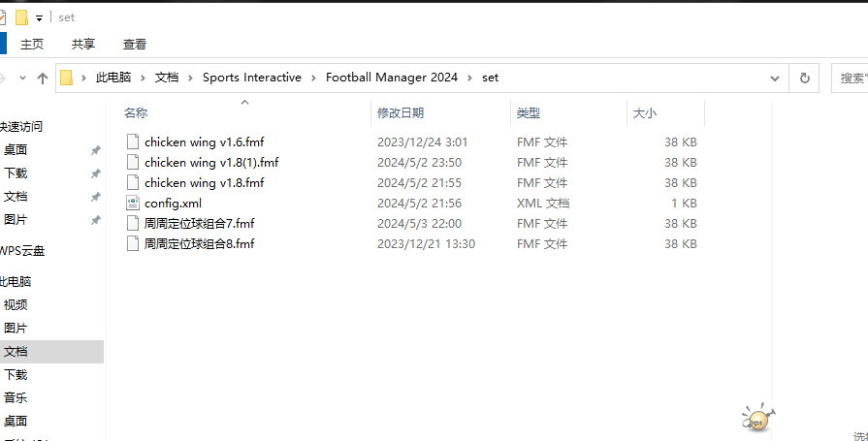Open 下载 under this PC
Screen dimensions: 868x441
[x=16, y=374]
